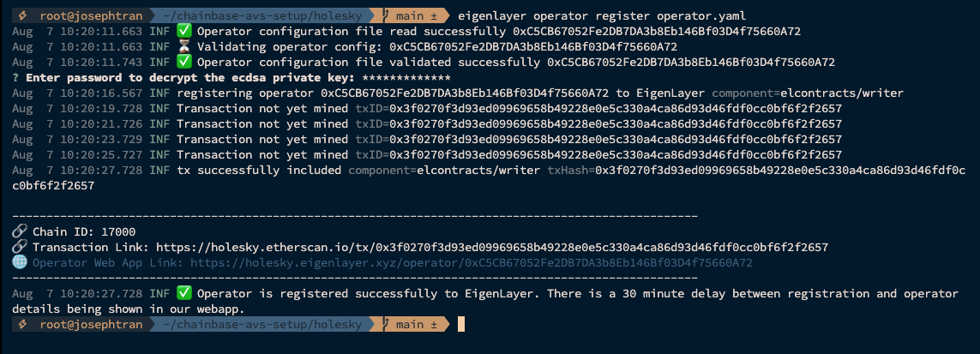
Task: Click the chain icon beside Transaction Link
Action: (20, 247)
